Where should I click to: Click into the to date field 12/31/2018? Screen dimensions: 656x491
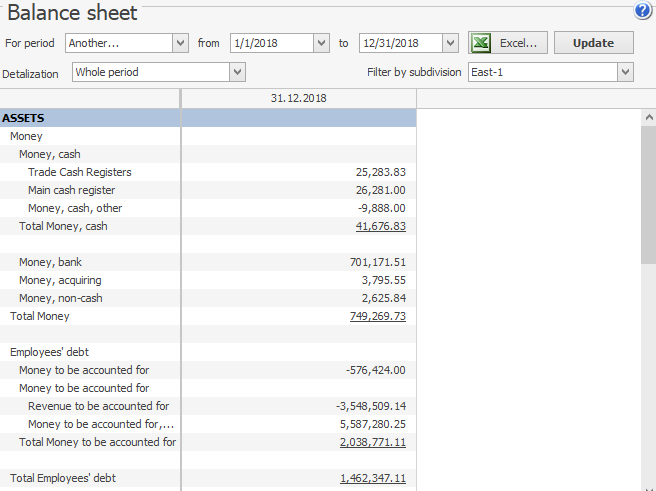[x=399, y=43]
